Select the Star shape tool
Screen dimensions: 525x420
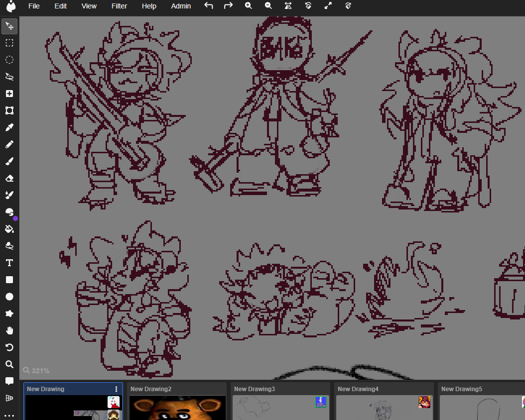coord(9,314)
